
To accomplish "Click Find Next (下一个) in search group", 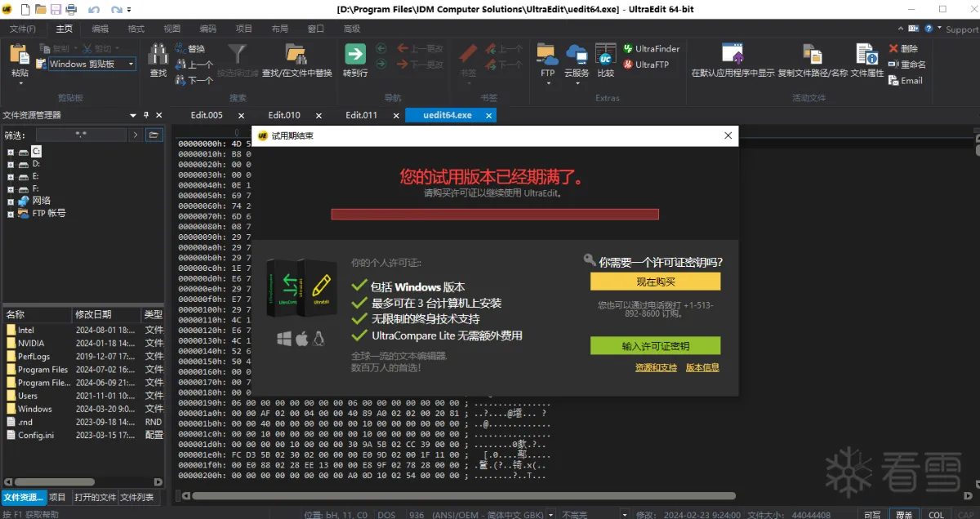I will pos(194,80).
